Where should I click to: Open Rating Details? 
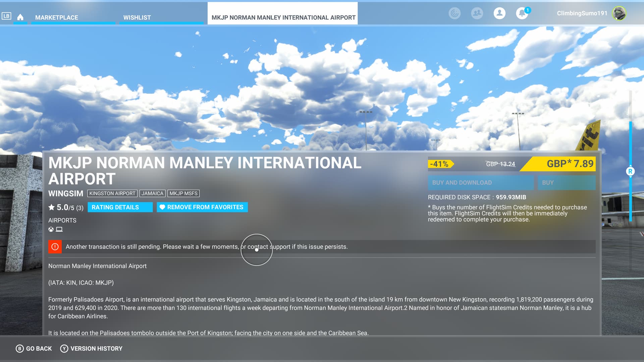click(120, 207)
